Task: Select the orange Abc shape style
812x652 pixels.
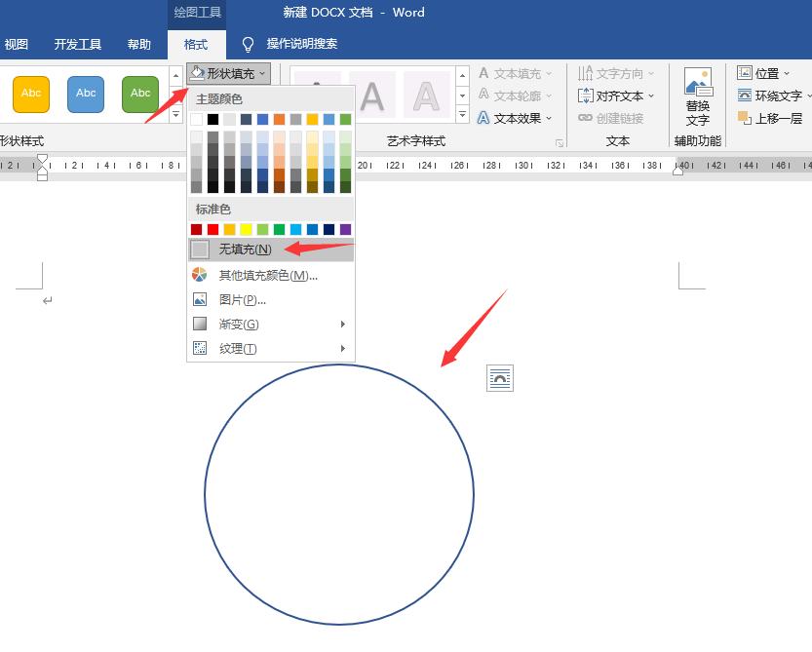Action: pos(30,95)
